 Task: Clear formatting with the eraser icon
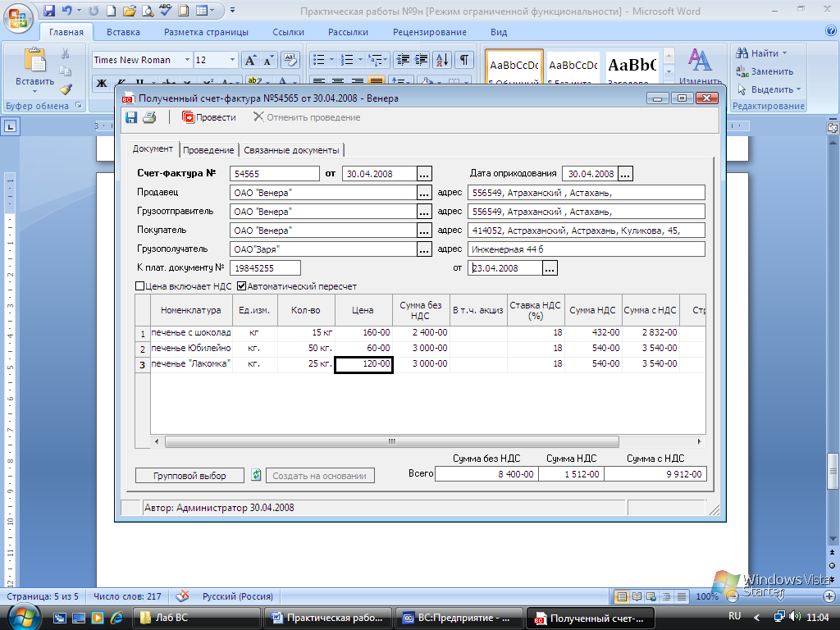(290, 60)
